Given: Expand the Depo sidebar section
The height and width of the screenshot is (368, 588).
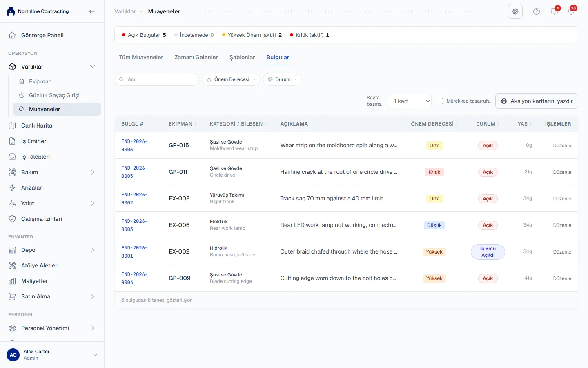Looking at the screenshot, I should coord(93,250).
